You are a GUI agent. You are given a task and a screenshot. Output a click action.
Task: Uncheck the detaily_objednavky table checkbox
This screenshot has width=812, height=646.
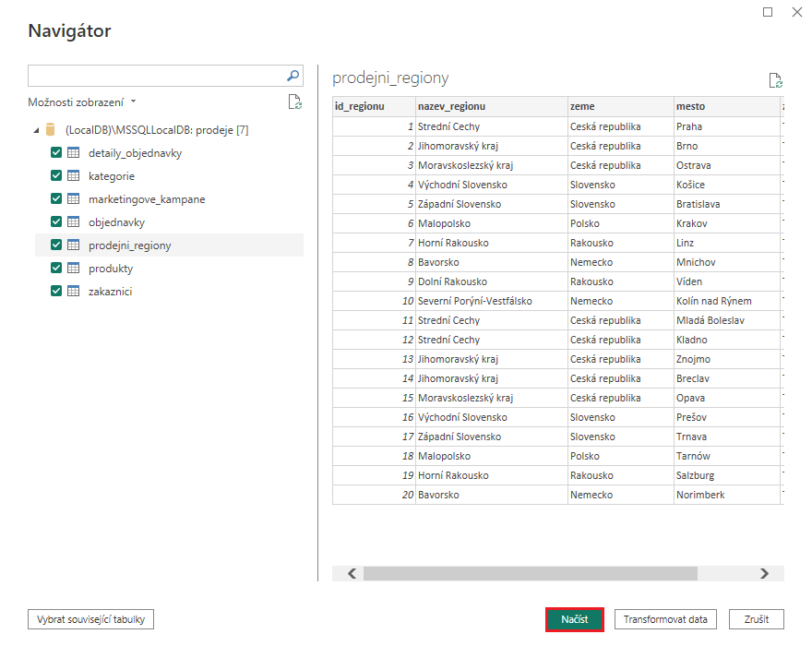(x=56, y=151)
